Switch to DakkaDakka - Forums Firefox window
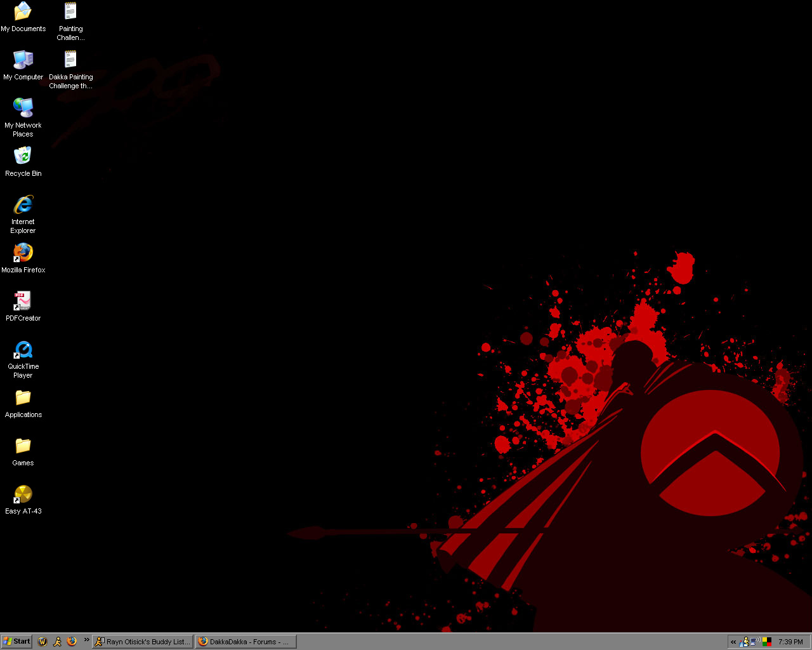The width and height of the screenshot is (812, 650). [246, 642]
